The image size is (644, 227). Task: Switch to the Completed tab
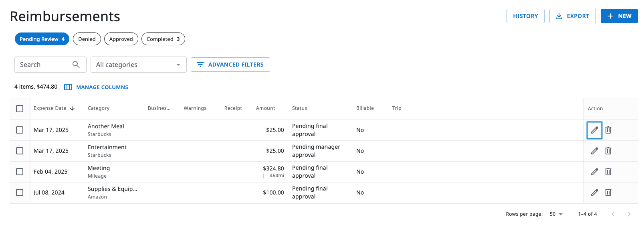pos(163,39)
